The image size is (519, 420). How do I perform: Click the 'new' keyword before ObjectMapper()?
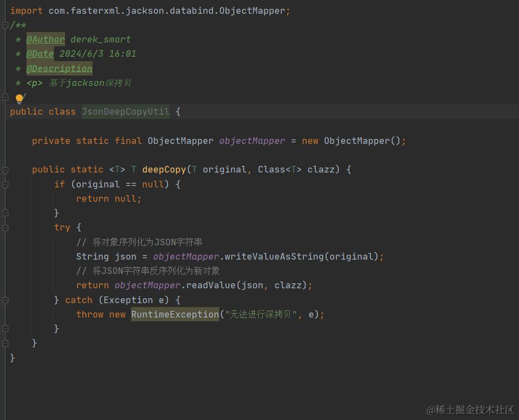[x=310, y=141]
